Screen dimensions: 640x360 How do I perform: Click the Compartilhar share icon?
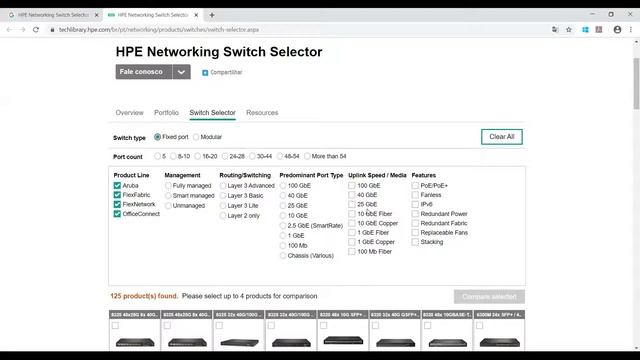click(205, 73)
